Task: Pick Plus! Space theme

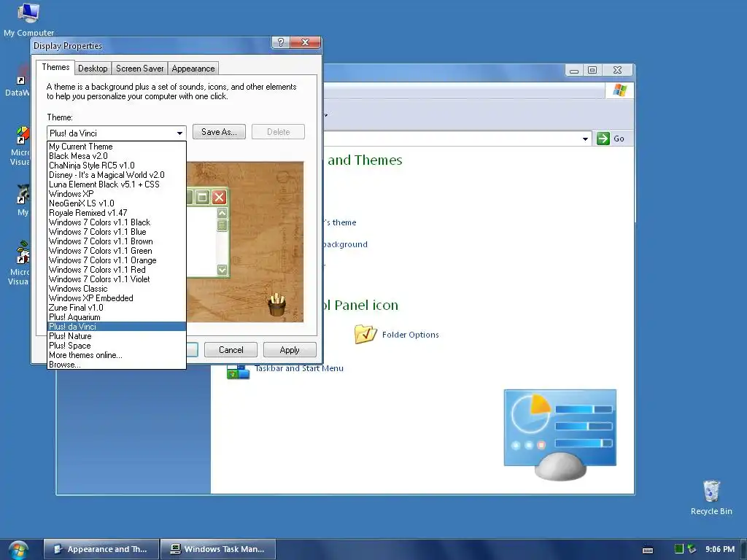Action: point(117,346)
